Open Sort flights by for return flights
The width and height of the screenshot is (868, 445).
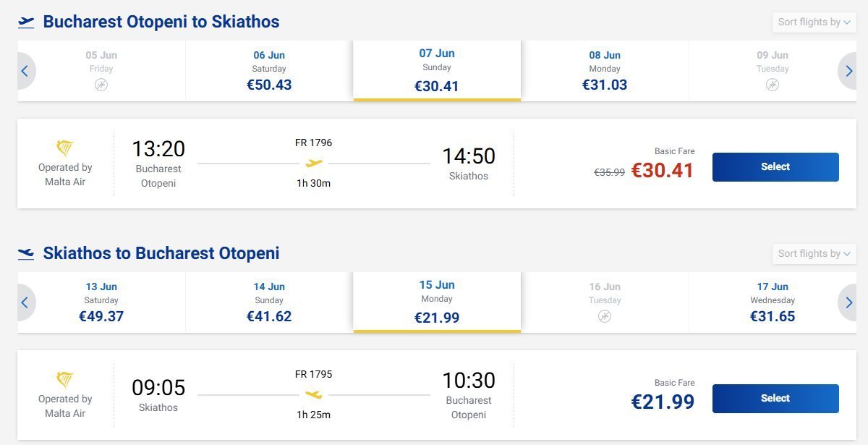[x=814, y=254]
